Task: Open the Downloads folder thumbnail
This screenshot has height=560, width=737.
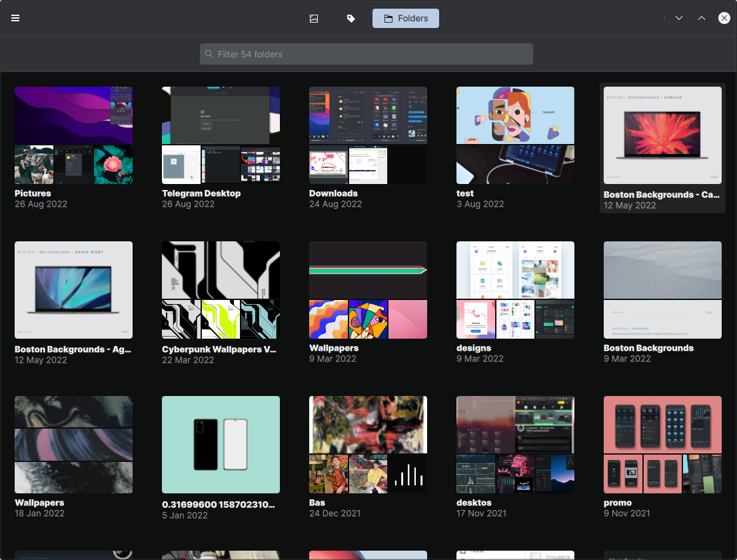Action: pyautogui.click(x=368, y=135)
